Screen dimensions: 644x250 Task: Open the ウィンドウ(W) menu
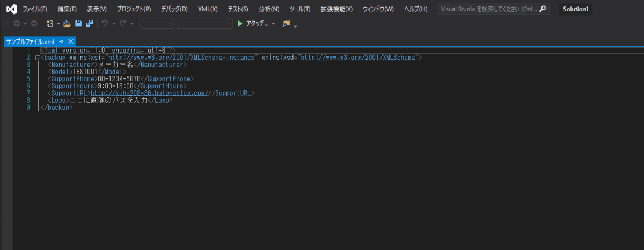pyautogui.click(x=378, y=9)
